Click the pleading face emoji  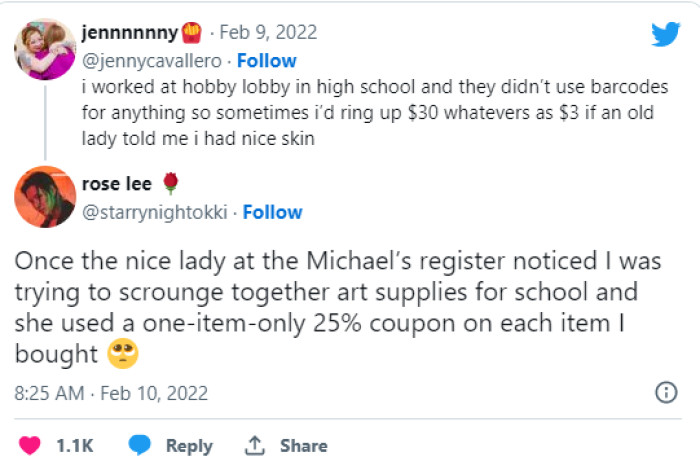(124, 354)
